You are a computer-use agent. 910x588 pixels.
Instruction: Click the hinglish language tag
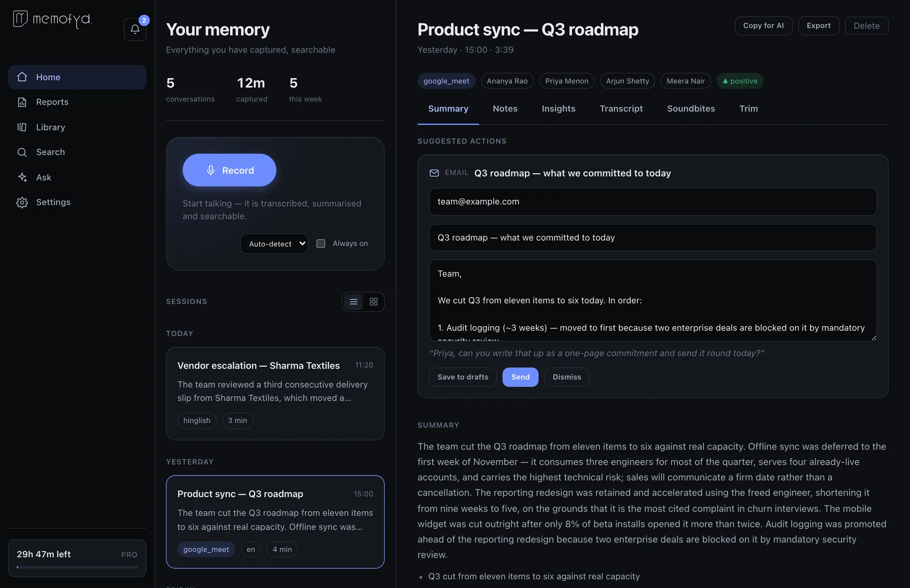click(x=196, y=421)
